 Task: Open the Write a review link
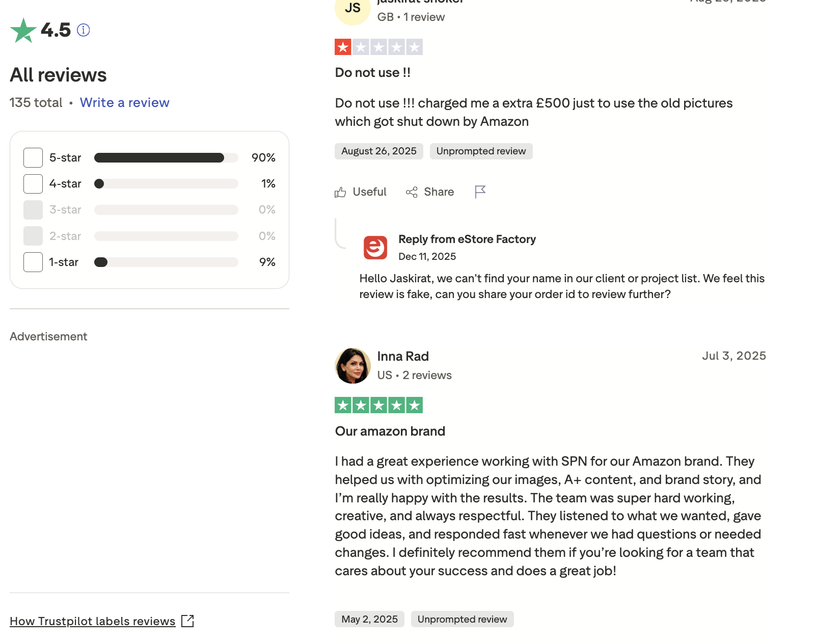124,102
